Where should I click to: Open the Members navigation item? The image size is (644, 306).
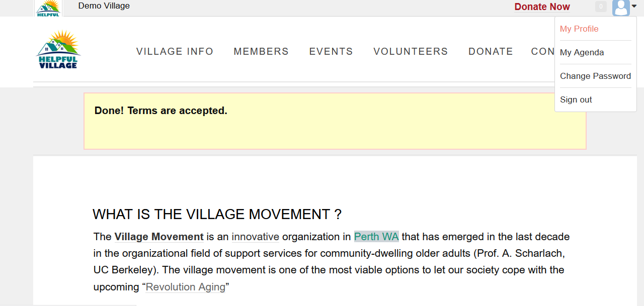tap(261, 51)
